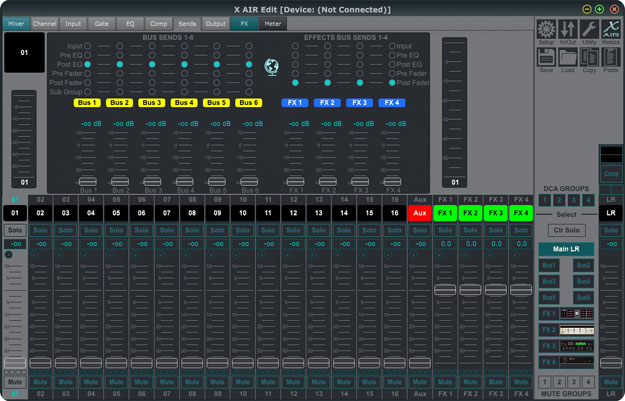Click the Bus 1 send fader handle
The image size is (625, 401).
[x=87, y=182]
